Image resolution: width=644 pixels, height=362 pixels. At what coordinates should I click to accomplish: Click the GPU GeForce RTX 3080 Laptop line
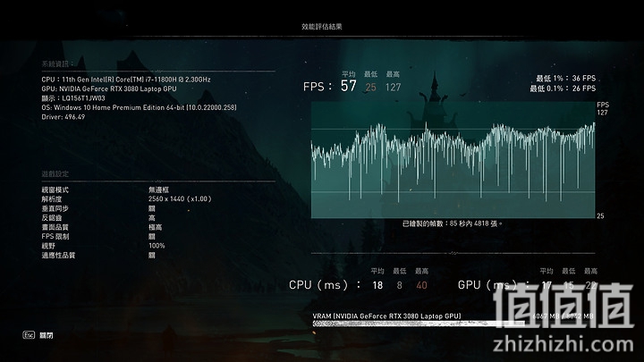[x=109, y=88]
